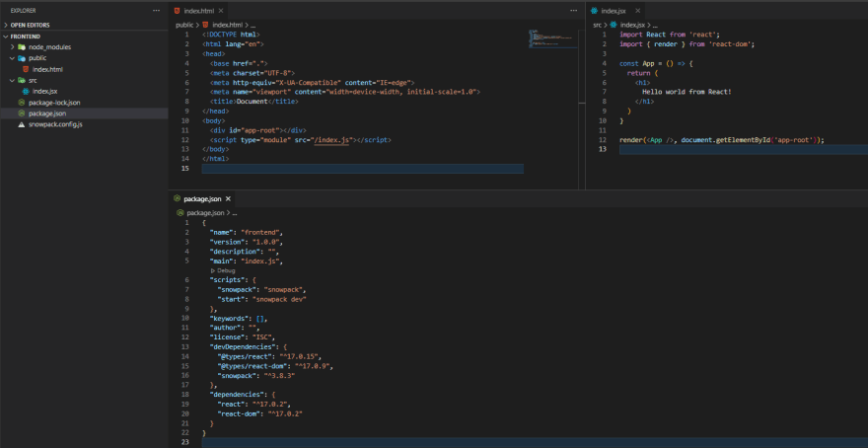Click the node_modules folder icon

(22, 47)
